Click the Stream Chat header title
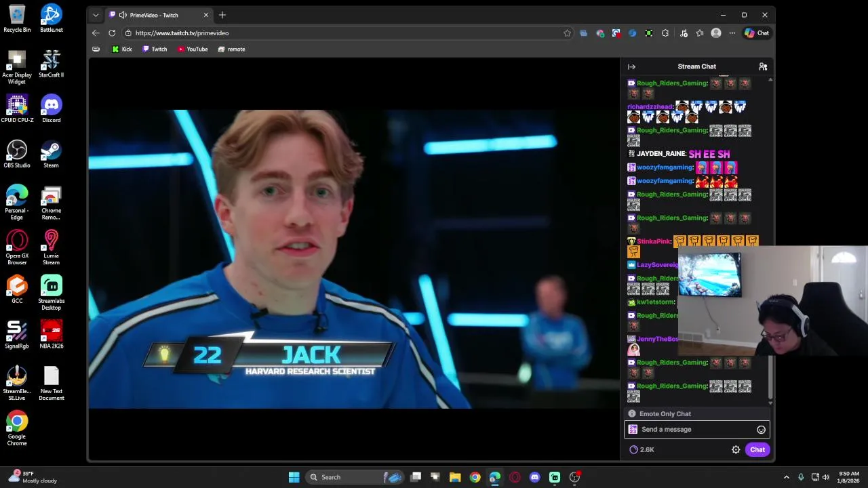The height and width of the screenshot is (488, 868). 696,66
